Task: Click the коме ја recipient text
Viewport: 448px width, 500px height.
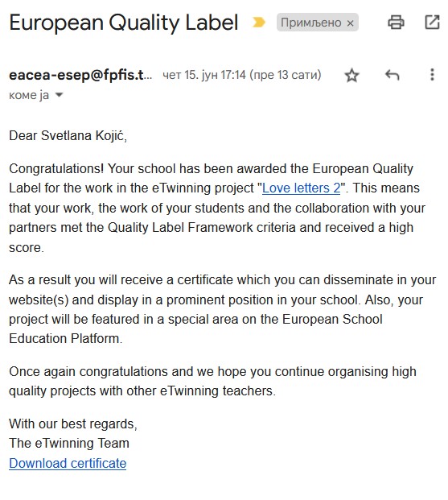Action: (x=29, y=95)
